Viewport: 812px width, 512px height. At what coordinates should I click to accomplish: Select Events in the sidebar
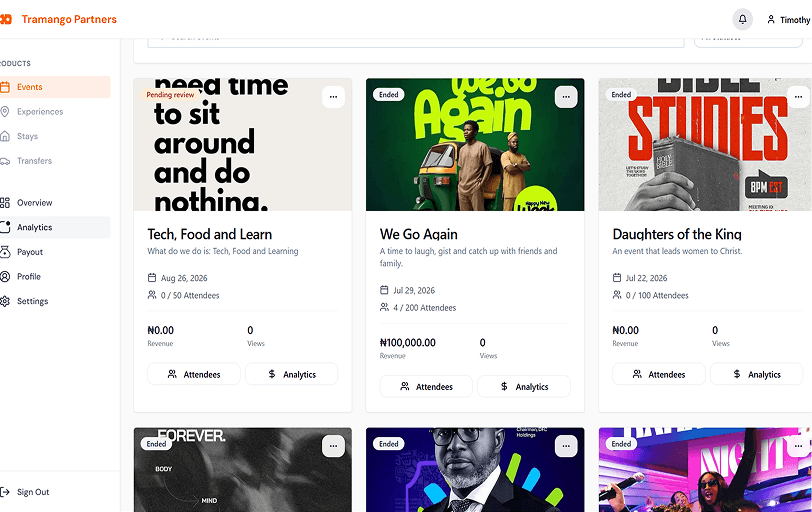(x=55, y=87)
